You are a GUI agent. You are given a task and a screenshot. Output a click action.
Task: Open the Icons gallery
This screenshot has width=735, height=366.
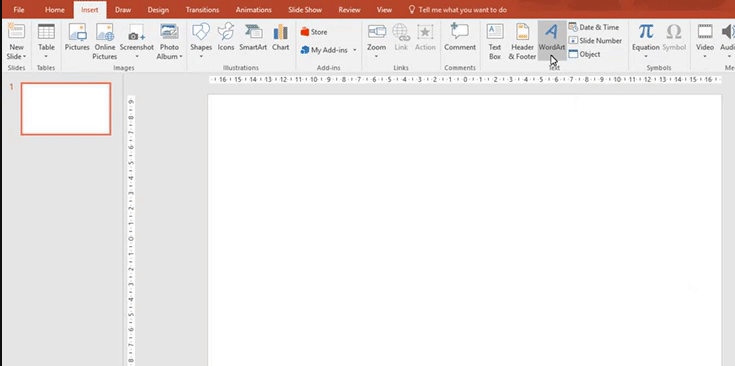226,37
